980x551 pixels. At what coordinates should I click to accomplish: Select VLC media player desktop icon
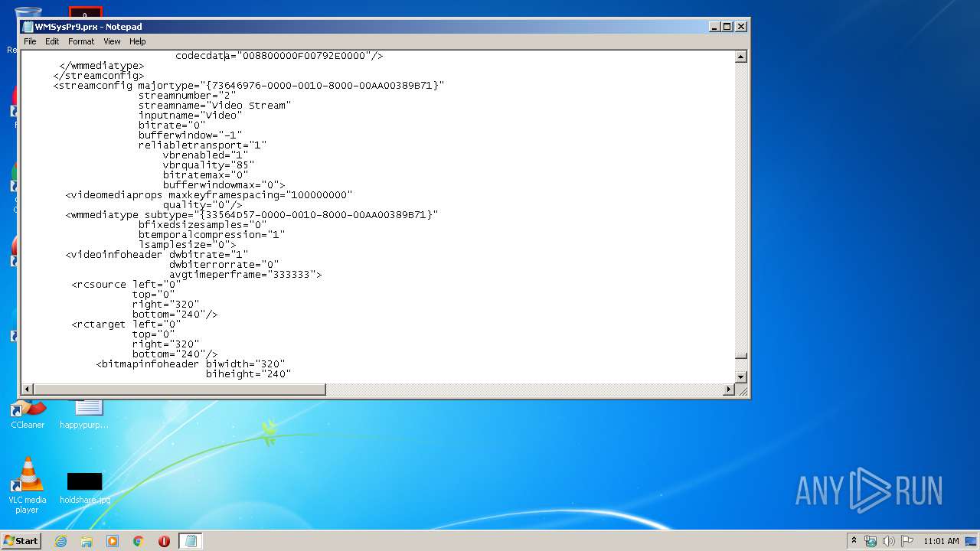click(x=28, y=485)
